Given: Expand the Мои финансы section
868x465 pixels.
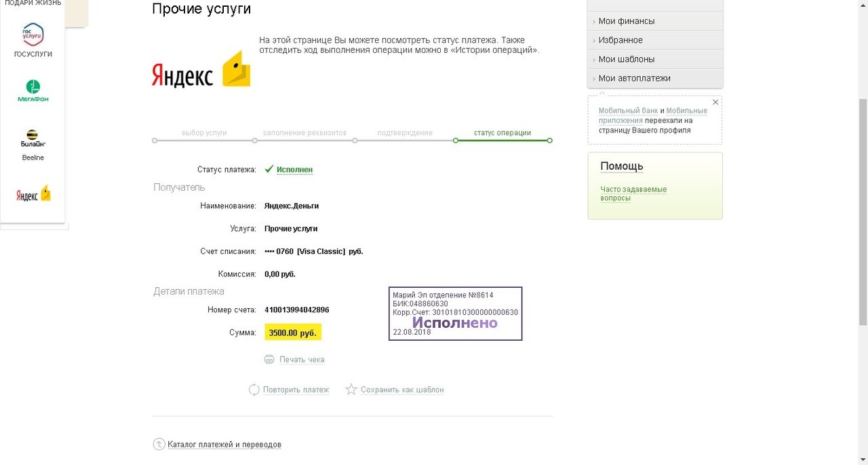Looking at the screenshot, I should (626, 21).
